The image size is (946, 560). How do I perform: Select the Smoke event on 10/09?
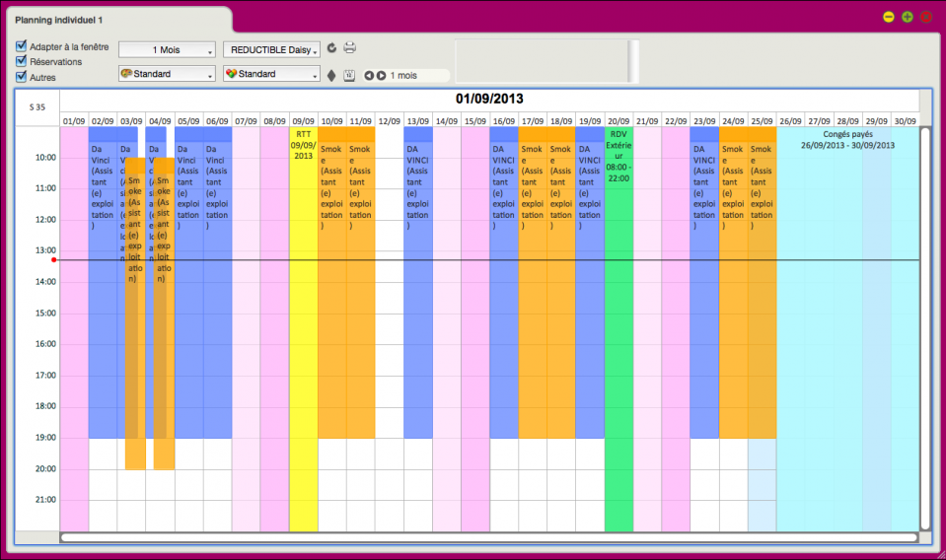pos(331,282)
